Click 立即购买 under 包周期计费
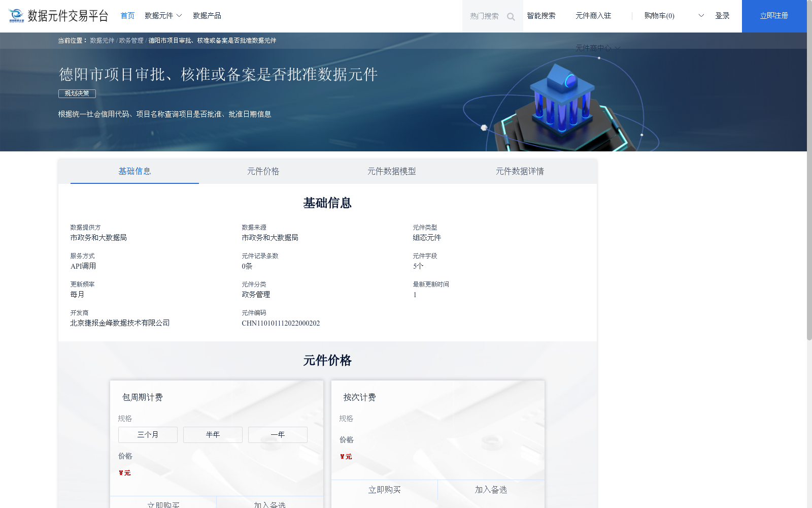 (x=163, y=503)
